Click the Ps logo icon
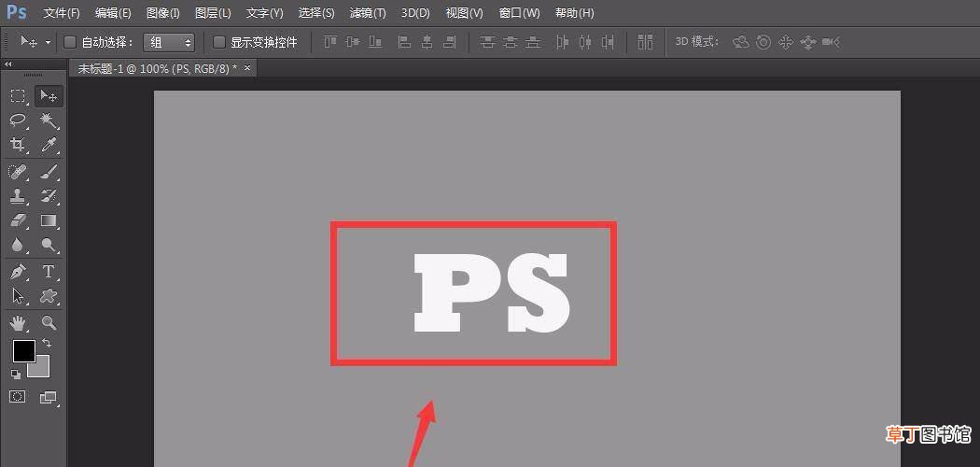980x467 pixels. (x=17, y=12)
